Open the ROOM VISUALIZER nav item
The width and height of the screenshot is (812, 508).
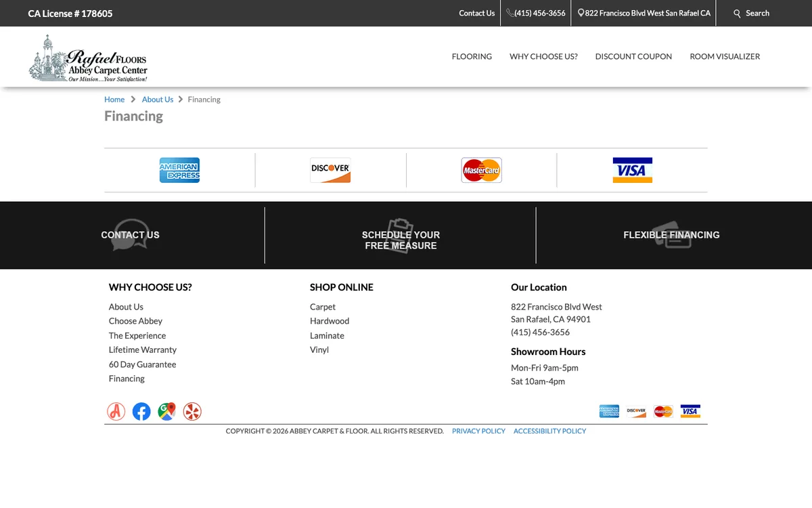[x=725, y=57]
